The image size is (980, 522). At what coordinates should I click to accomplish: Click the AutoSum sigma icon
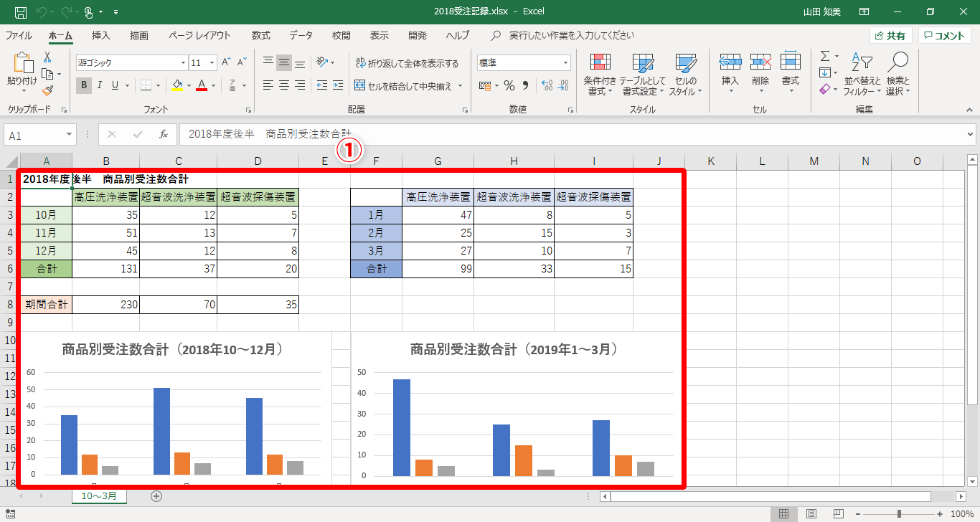tap(825, 56)
